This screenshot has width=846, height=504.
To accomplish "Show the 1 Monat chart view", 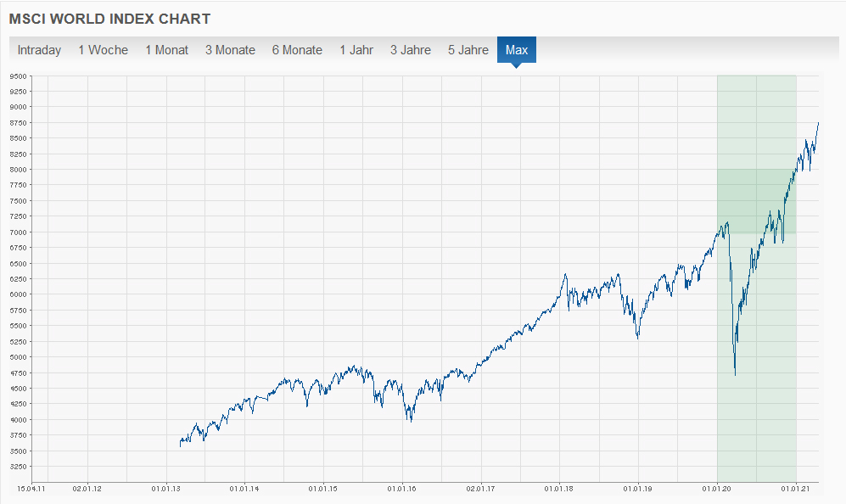I will click(166, 50).
